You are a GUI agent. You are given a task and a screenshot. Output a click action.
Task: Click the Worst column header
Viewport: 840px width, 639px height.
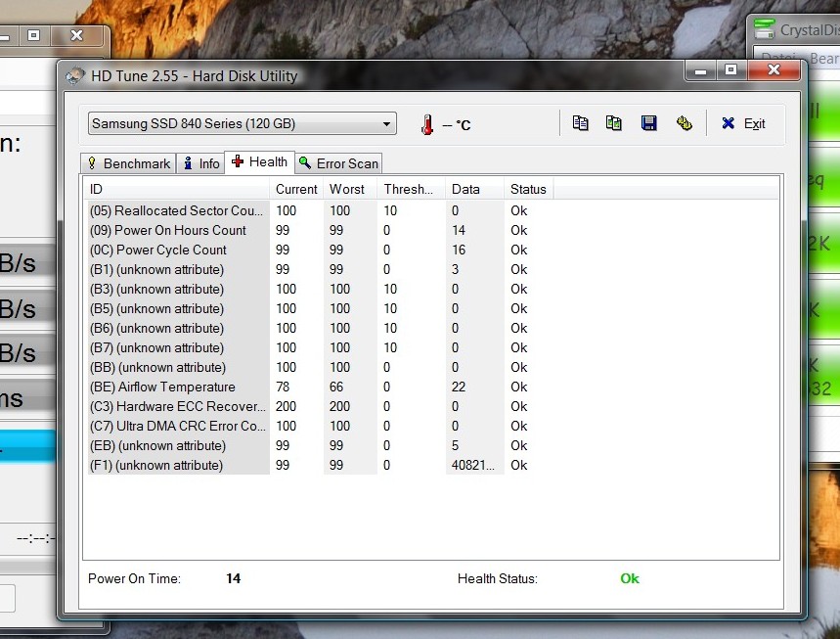pyautogui.click(x=350, y=189)
